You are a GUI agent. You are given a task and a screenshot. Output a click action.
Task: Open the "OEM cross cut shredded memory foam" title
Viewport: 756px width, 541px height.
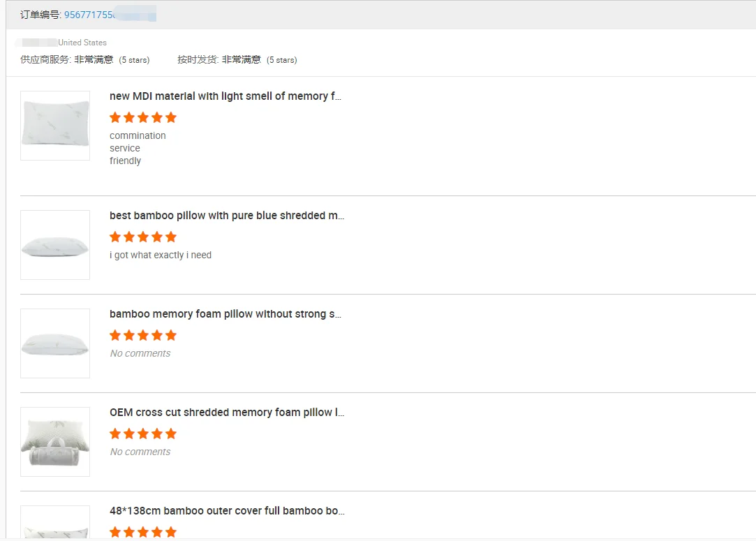pos(227,413)
